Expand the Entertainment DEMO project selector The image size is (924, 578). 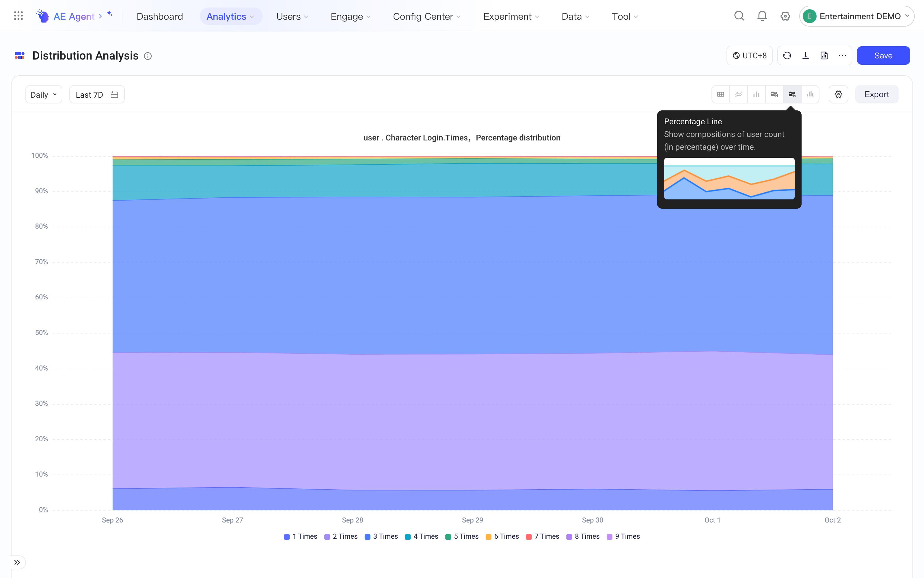tap(857, 16)
